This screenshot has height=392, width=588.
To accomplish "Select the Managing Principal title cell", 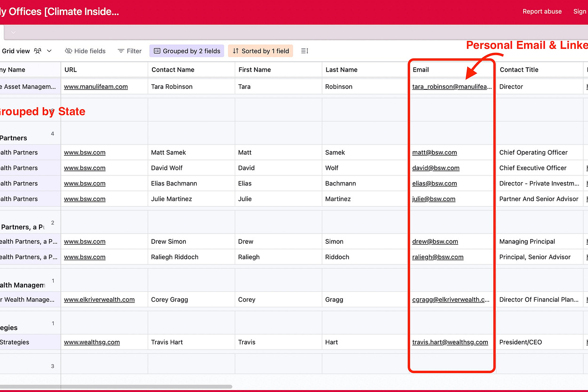I will click(540, 241).
